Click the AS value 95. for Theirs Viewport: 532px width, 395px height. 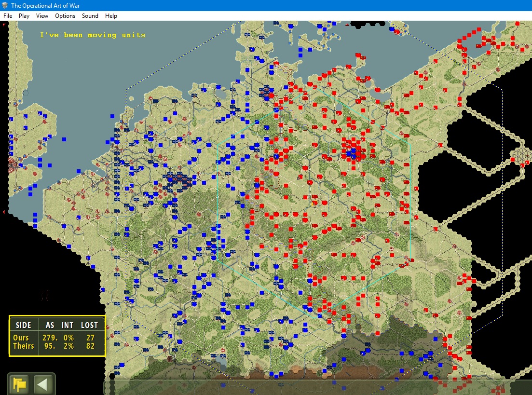50,346
